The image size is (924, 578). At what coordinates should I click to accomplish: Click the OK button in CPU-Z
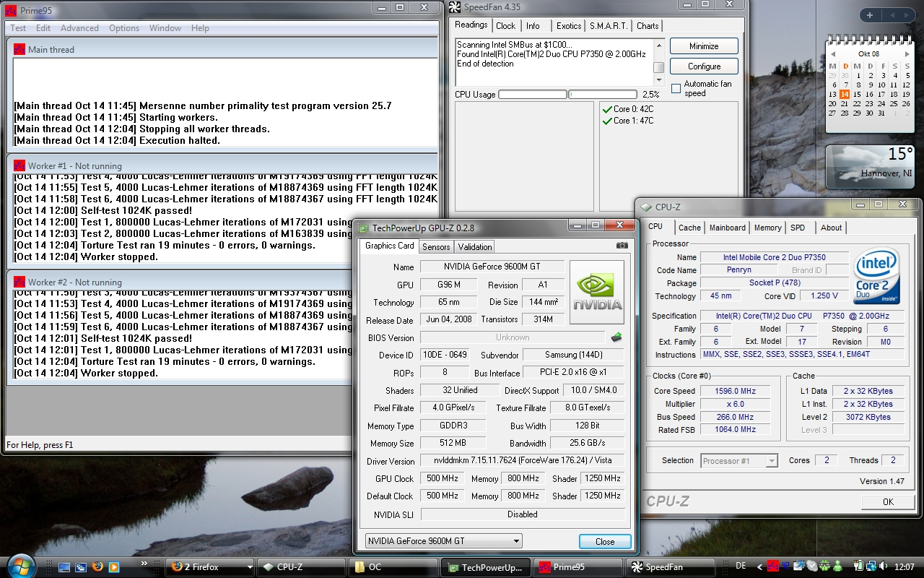pos(888,502)
